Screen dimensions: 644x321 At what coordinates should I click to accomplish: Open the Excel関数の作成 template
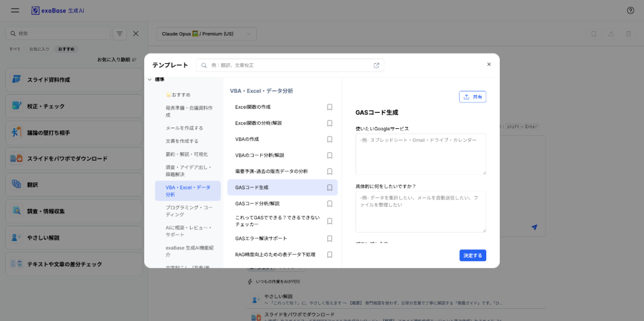tap(283, 107)
